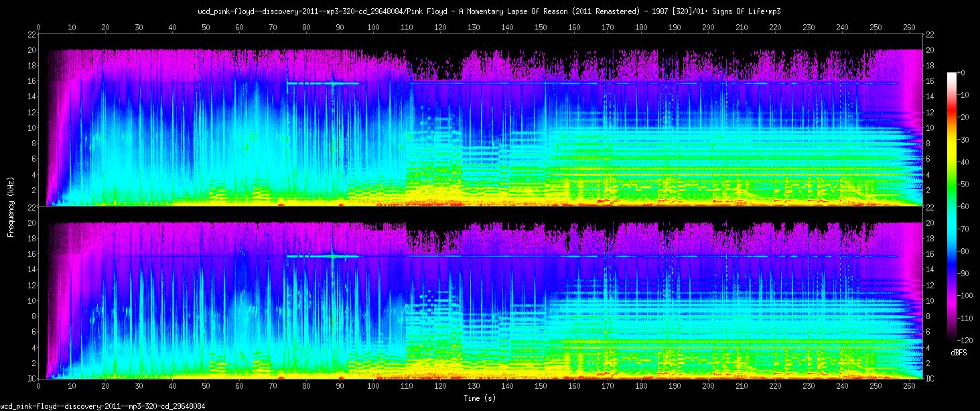Click the 150 tick on the top time axis
Screen dimensions: 980x411
coord(541,27)
